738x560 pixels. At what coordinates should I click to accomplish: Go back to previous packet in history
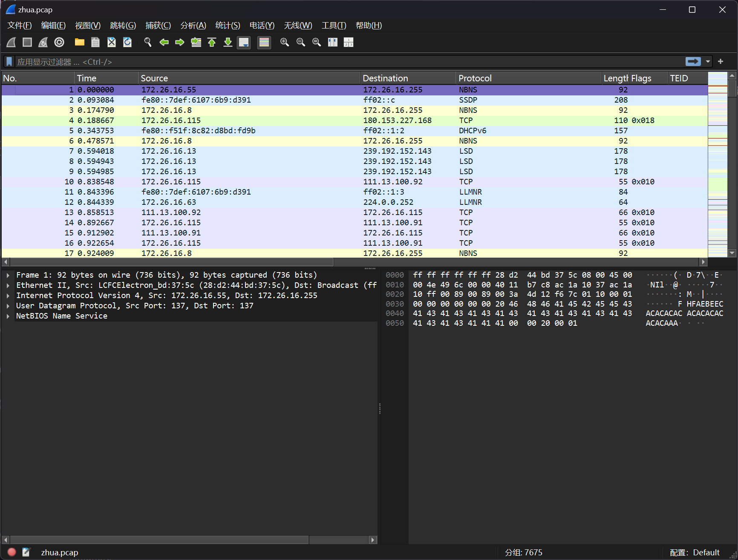(x=164, y=42)
